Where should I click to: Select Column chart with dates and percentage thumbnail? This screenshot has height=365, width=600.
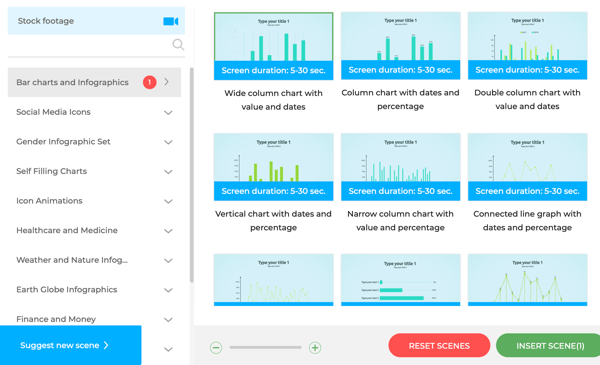click(x=400, y=46)
